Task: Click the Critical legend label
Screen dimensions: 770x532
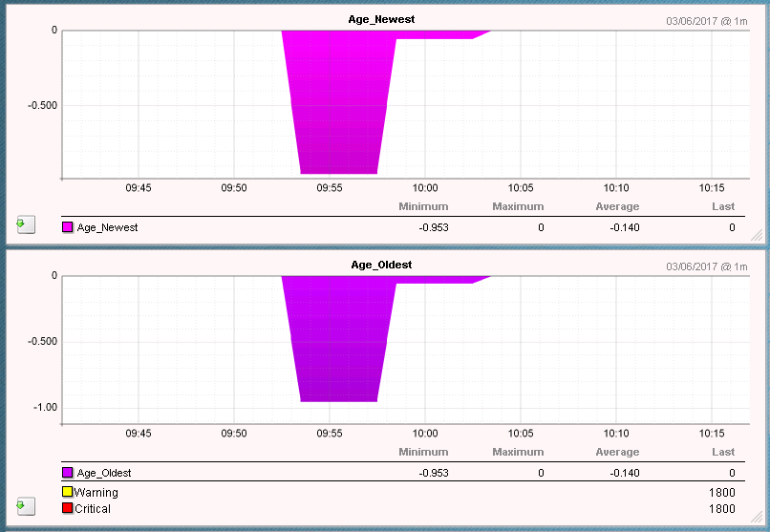Action: tap(93, 509)
